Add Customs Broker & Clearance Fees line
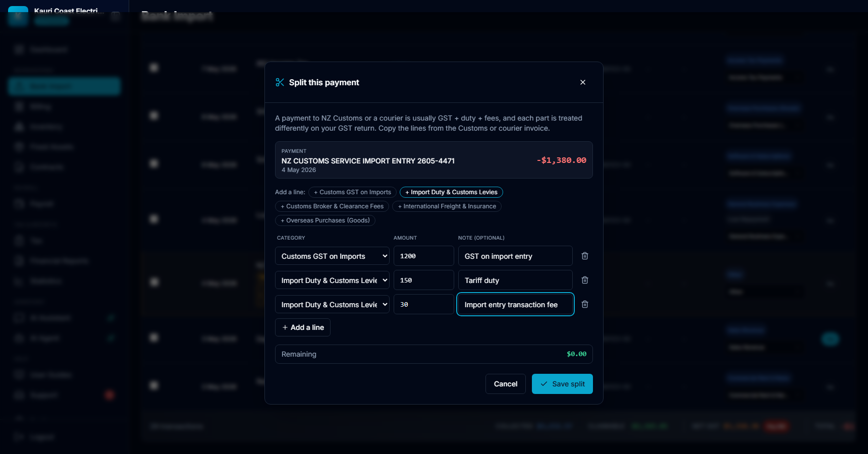Image resolution: width=868 pixels, height=454 pixels. (x=332, y=206)
